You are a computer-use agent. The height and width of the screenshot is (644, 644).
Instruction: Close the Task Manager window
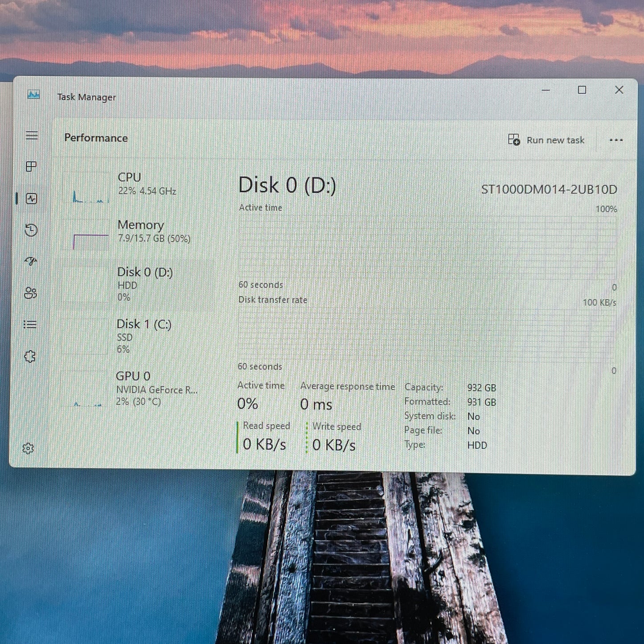click(619, 90)
